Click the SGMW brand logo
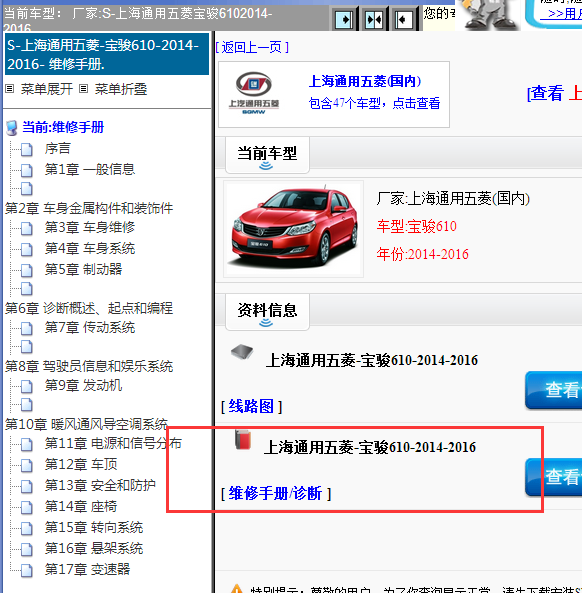 coord(254,93)
